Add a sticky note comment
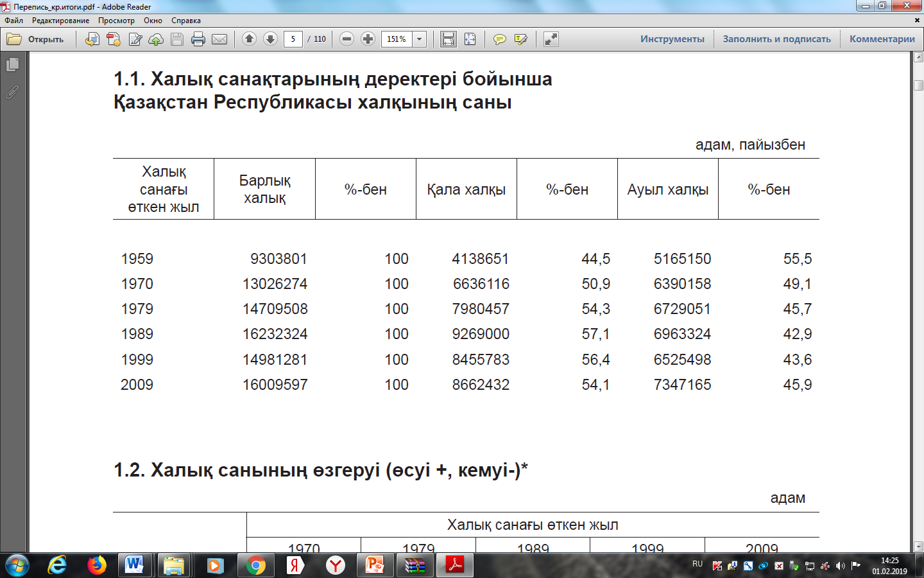This screenshot has width=924, height=578. click(x=499, y=39)
